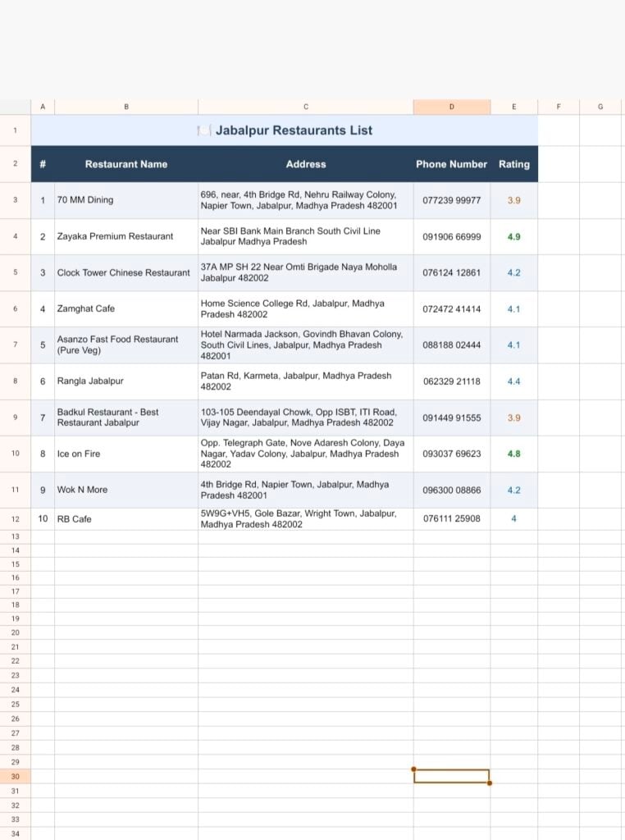Click serial number 10 cell
625x840 pixels.
tap(43, 518)
